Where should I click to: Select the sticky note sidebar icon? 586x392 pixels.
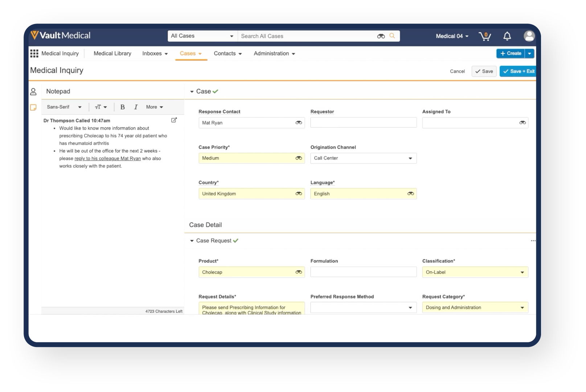33,107
